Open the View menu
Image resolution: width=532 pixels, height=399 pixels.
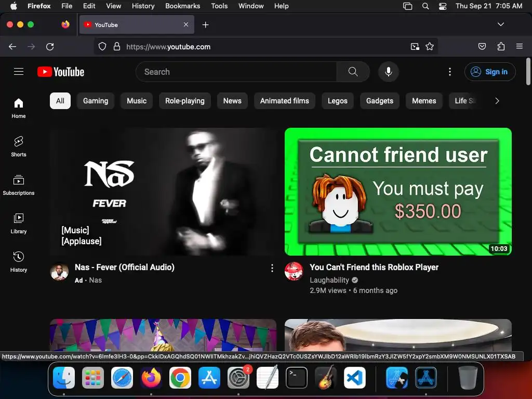(x=113, y=6)
